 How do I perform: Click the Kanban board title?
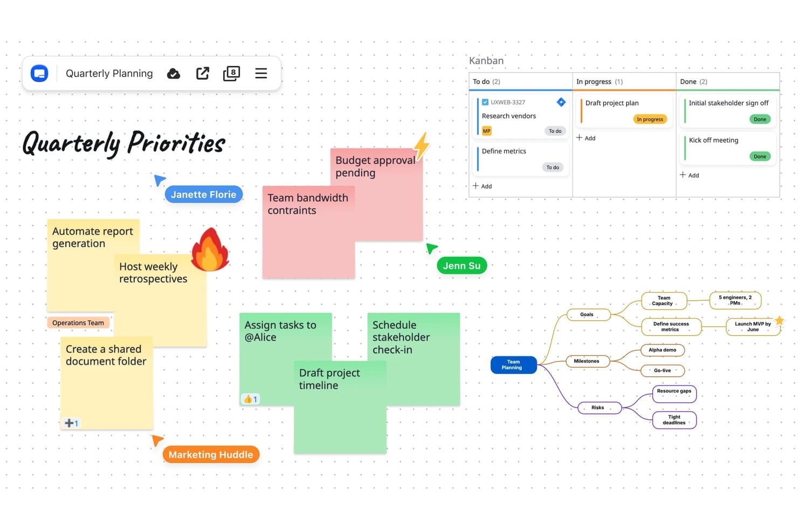pos(486,60)
